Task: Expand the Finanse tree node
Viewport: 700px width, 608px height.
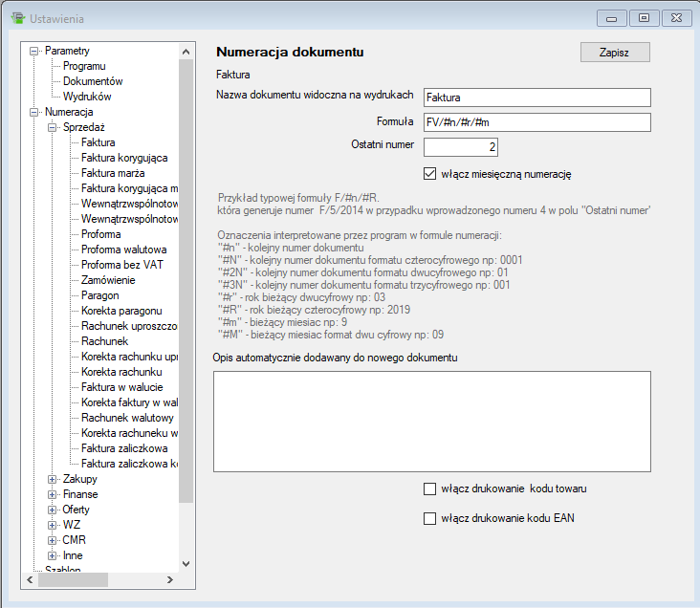Action: point(53,494)
